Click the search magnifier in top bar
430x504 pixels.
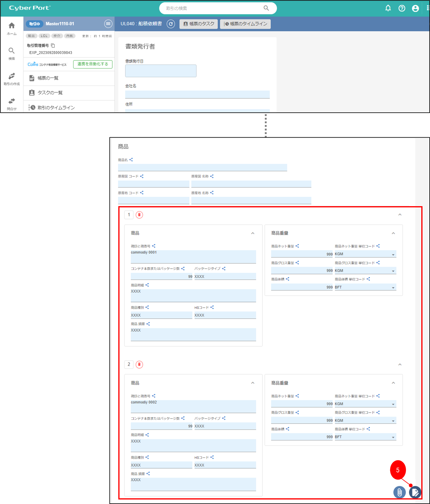coord(266,8)
